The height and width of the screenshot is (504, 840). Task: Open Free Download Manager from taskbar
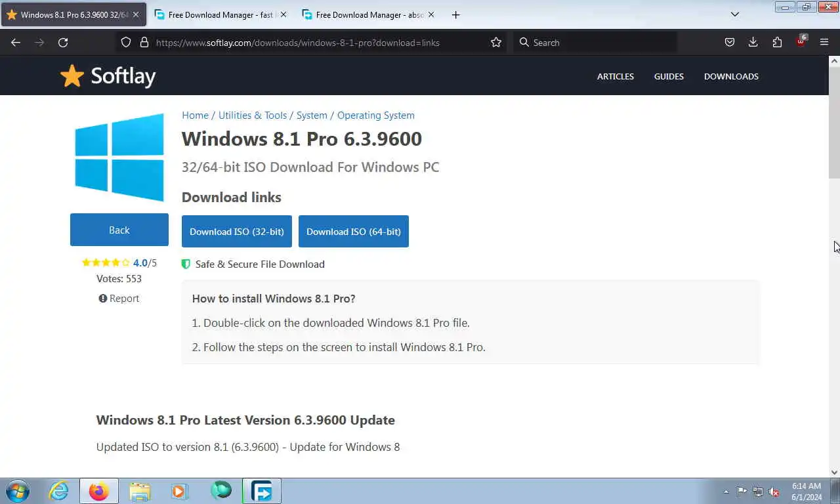pos(262,491)
